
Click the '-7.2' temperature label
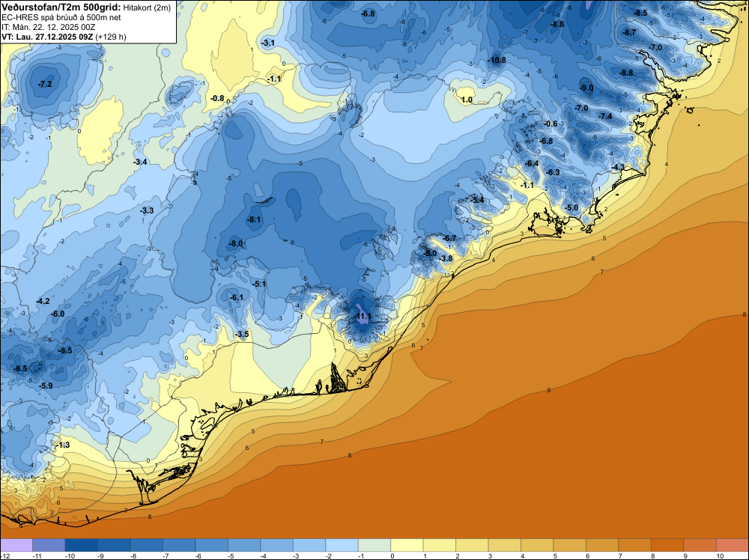(45, 84)
